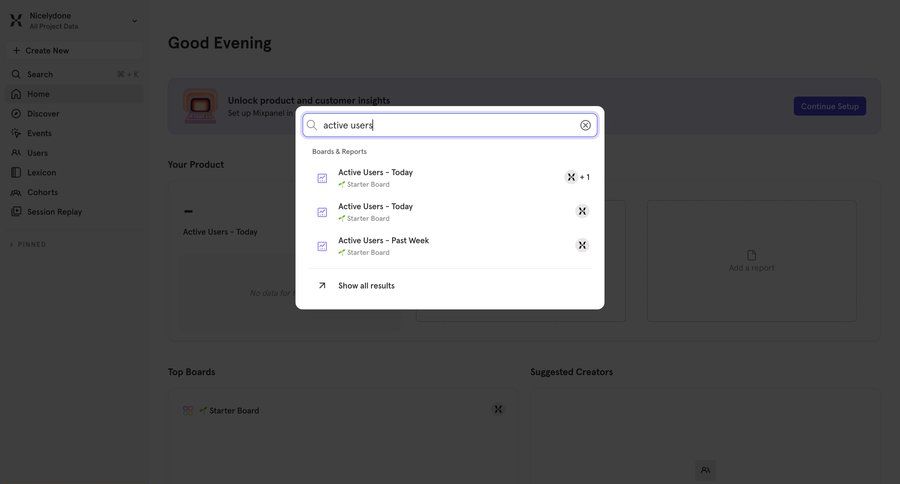Click Continue Setup button

tap(829, 106)
